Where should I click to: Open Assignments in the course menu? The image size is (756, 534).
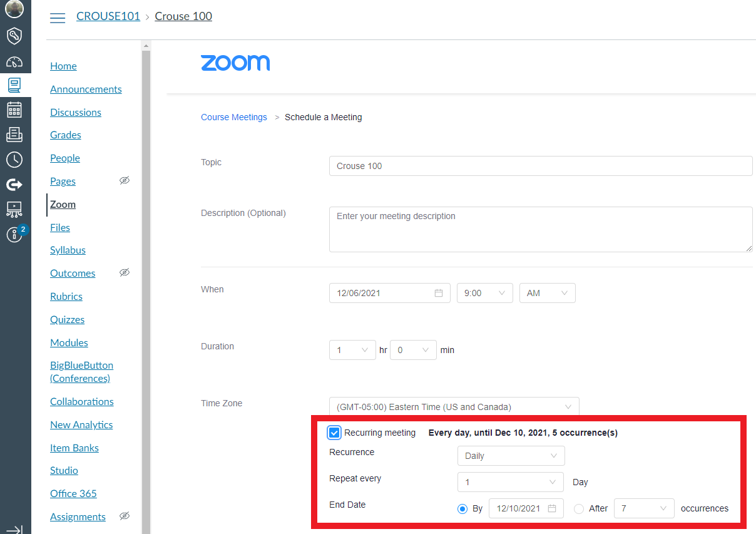point(78,516)
